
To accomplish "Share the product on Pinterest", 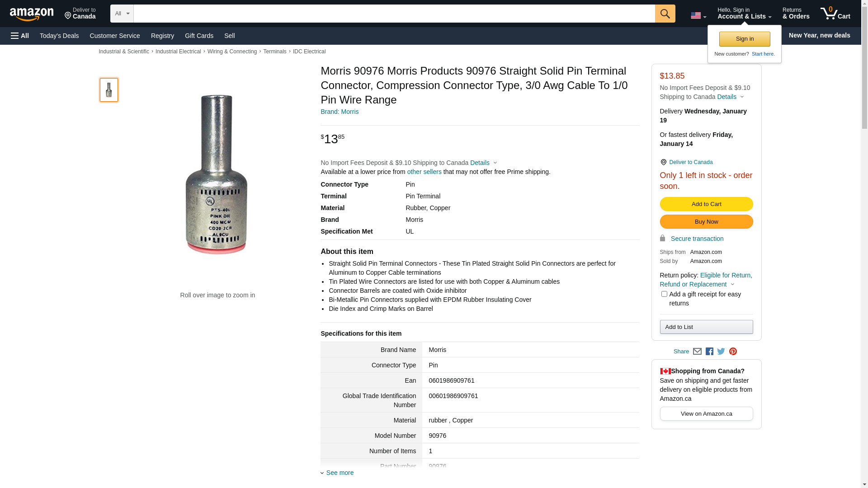I will [x=733, y=352].
